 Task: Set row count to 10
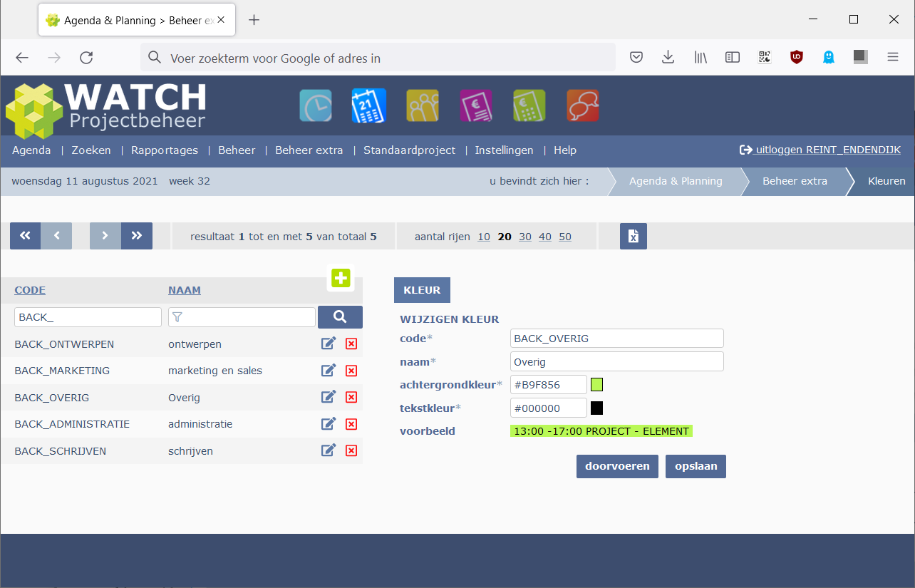[484, 237]
